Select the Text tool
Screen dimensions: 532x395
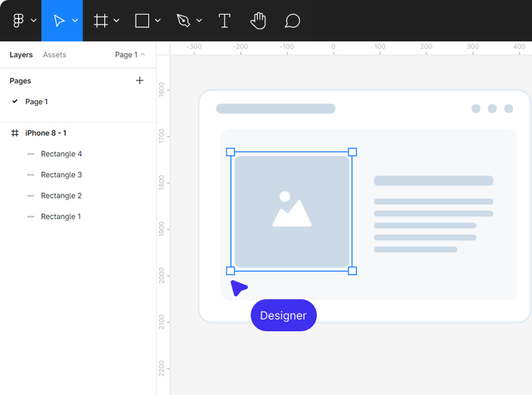(224, 21)
